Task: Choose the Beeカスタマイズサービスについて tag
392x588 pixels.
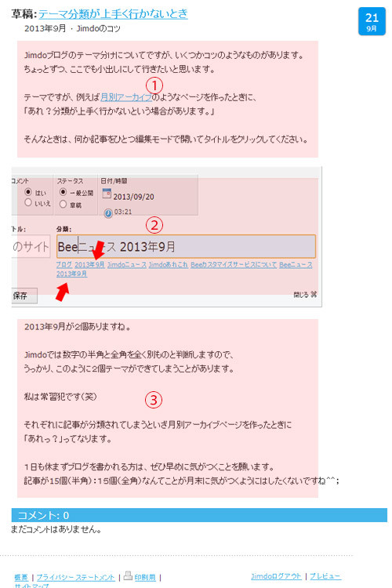Action: pyautogui.click(x=234, y=265)
